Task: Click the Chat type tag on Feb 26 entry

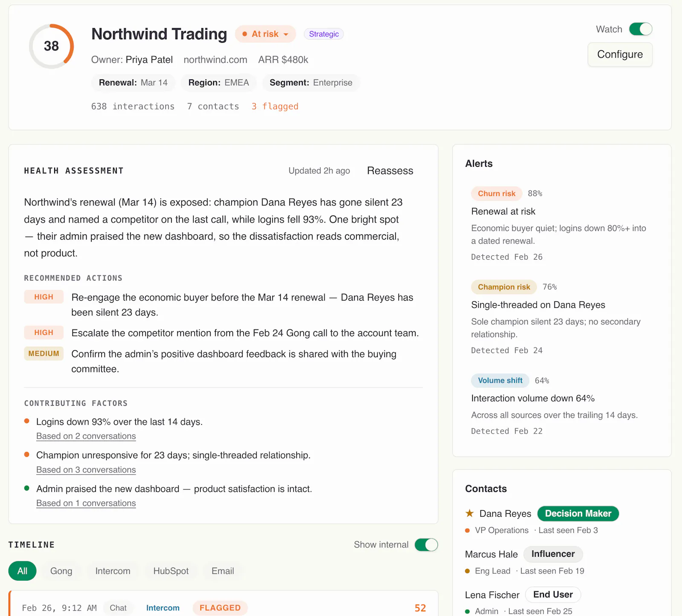Action: point(118,608)
